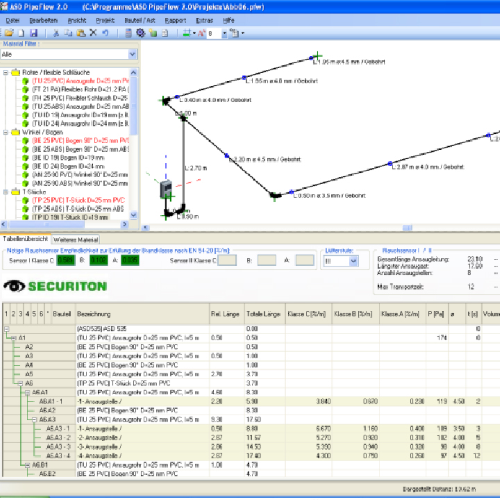Click level 6 column header button
500x500 pixels.
(41, 314)
